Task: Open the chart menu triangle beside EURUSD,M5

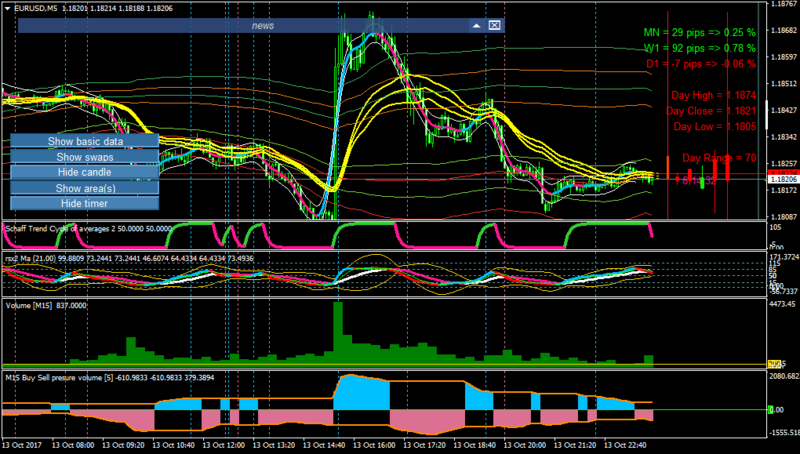Action: point(7,8)
